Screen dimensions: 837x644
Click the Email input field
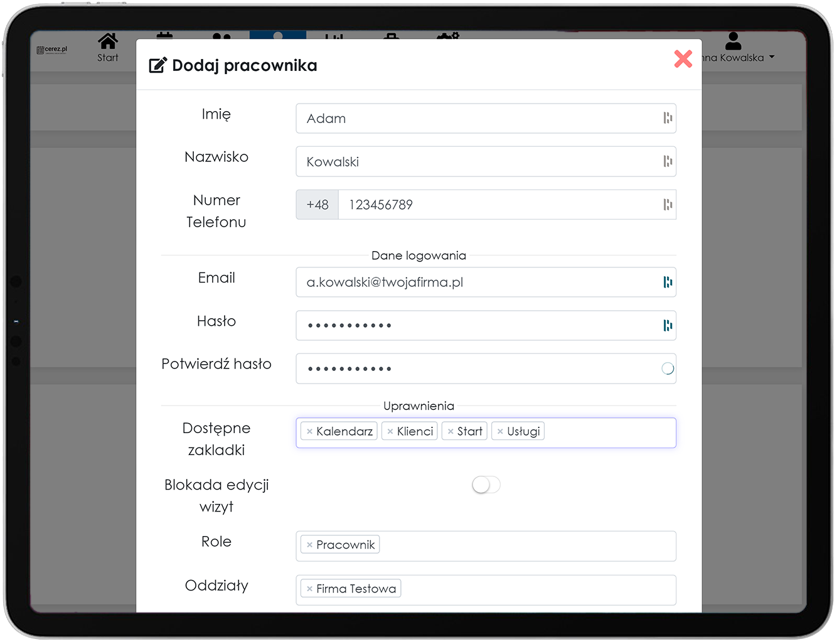pos(477,282)
